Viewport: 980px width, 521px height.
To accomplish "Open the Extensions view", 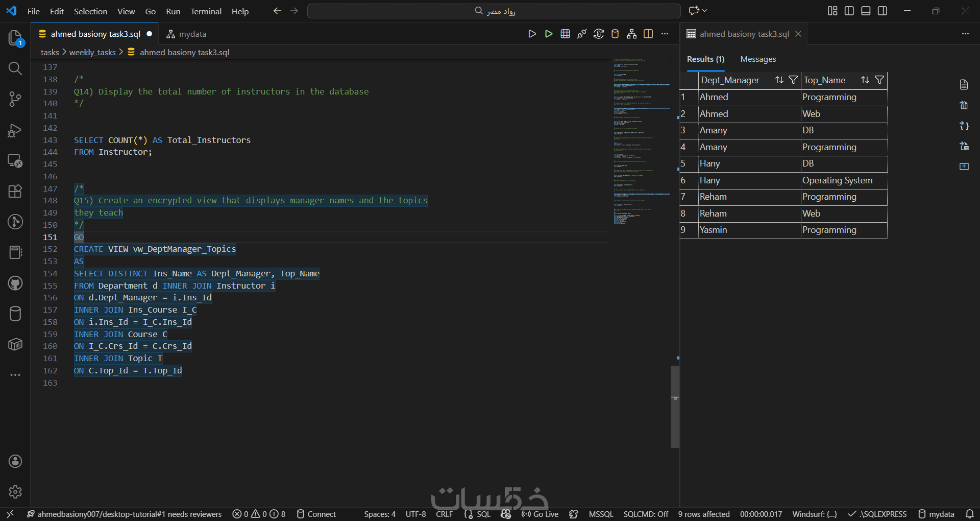I will (15, 191).
